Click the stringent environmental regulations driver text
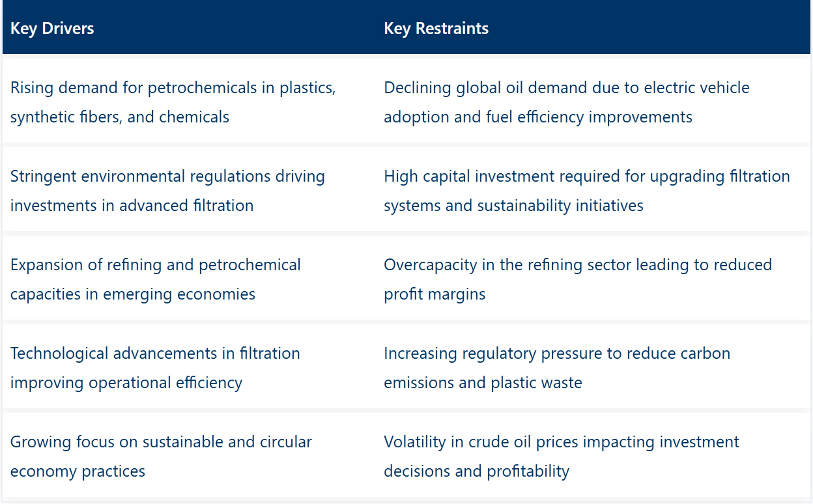 pos(167,191)
